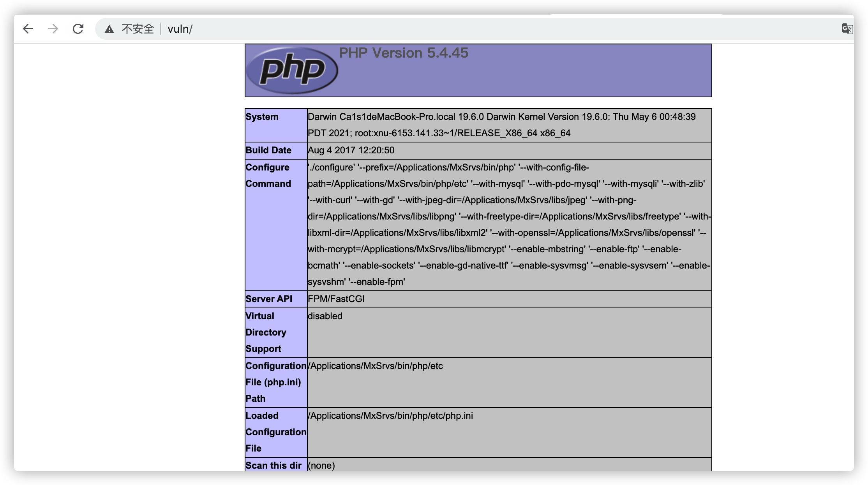The width and height of the screenshot is (868, 485).
Task: Open the Google Translate page icon
Action: [x=847, y=29]
